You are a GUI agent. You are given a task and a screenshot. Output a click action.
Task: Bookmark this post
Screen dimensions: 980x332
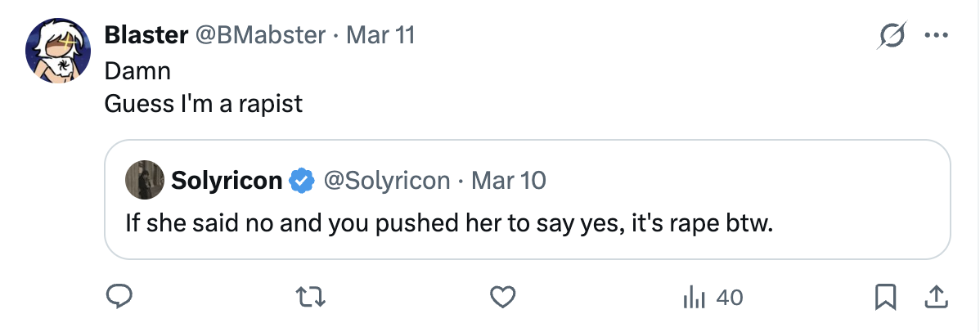coord(884,298)
